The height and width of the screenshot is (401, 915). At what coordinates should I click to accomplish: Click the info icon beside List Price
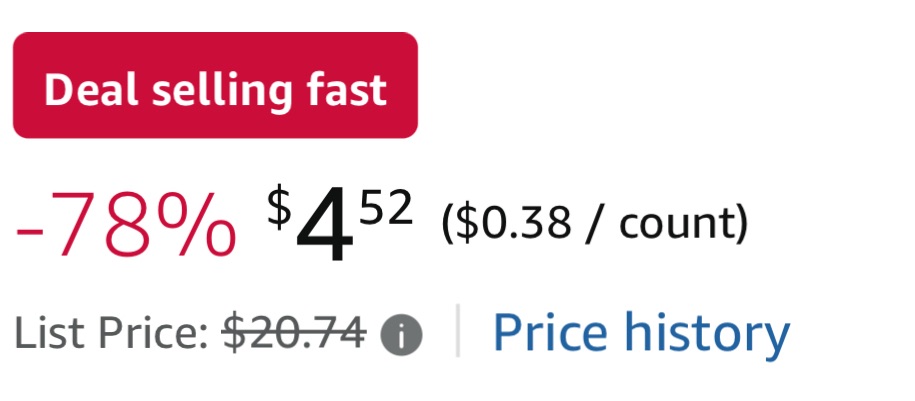pyautogui.click(x=401, y=335)
